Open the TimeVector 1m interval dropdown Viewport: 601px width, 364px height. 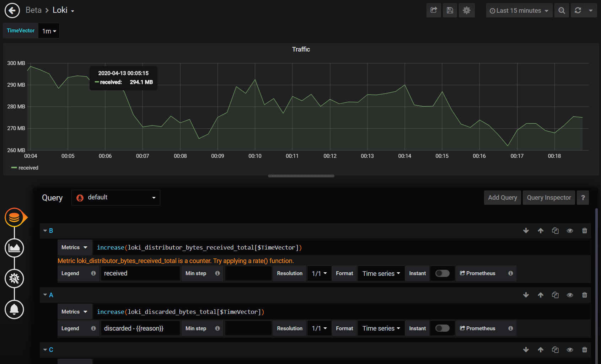[49, 31]
